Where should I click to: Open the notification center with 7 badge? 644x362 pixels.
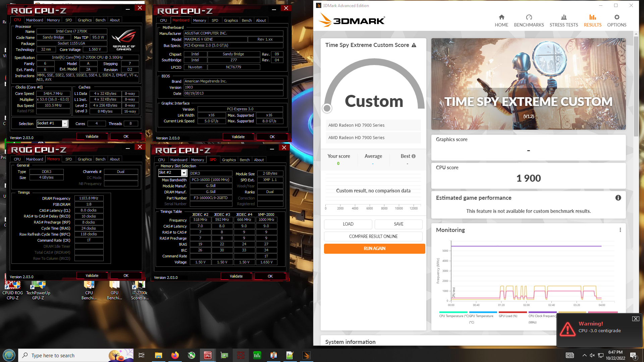pyautogui.click(x=634, y=356)
